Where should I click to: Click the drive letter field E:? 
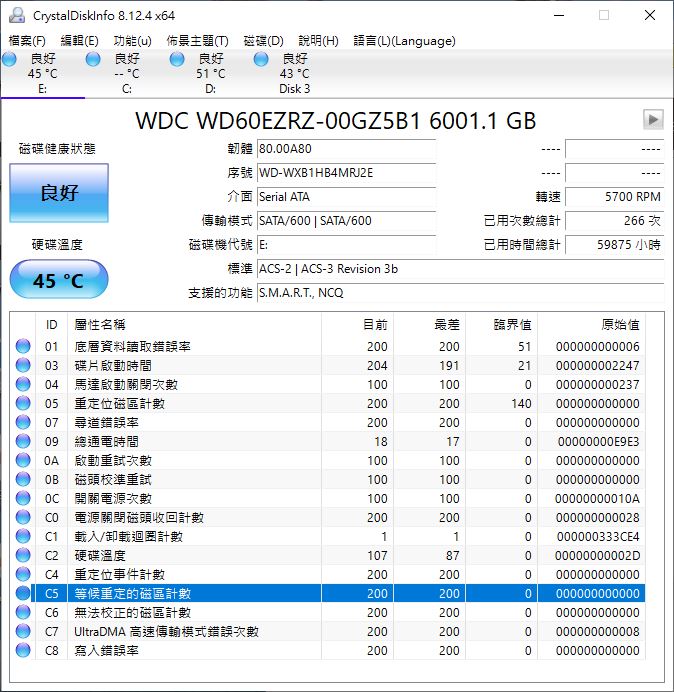pyautogui.click(x=346, y=244)
